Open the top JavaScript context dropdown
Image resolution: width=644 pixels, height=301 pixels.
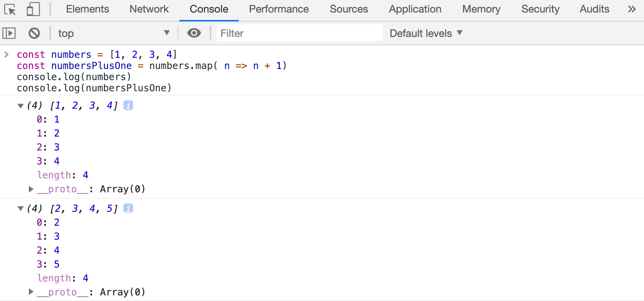tap(114, 33)
